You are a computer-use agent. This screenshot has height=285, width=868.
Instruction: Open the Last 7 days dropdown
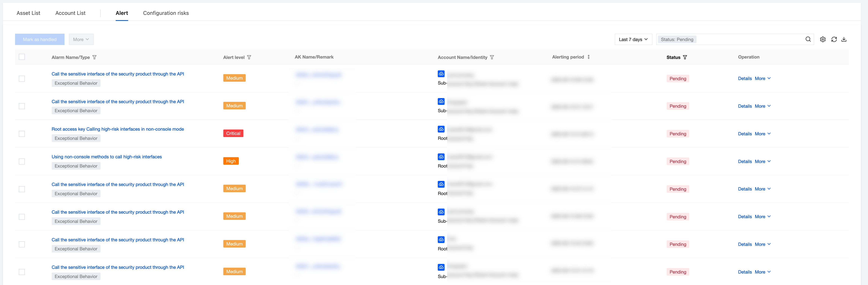(x=633, y=40)
